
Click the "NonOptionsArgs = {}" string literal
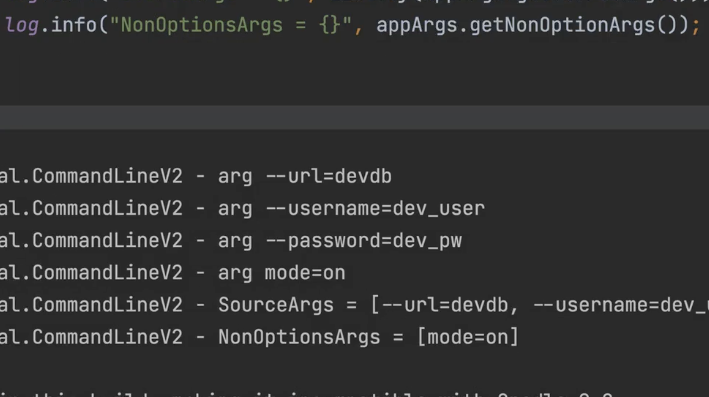[x=231, y=25]
